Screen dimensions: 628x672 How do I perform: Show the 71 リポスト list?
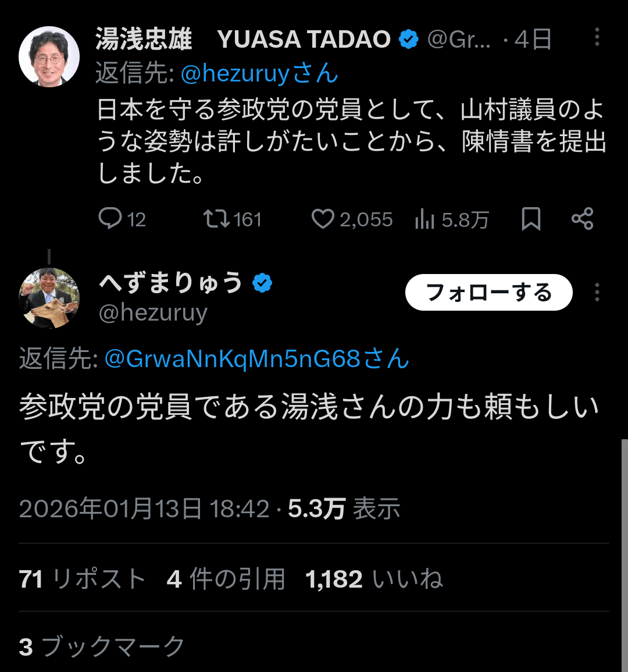click(82, 579)
